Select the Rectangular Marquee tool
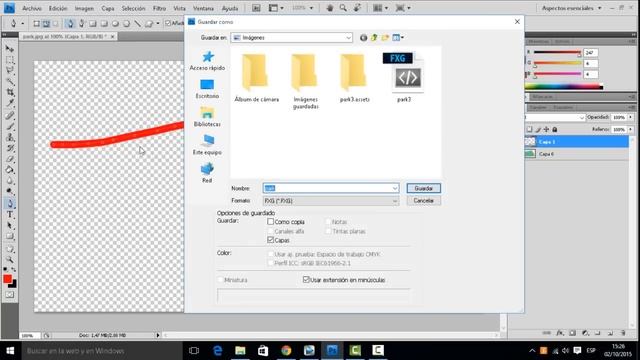 [10, 60]
